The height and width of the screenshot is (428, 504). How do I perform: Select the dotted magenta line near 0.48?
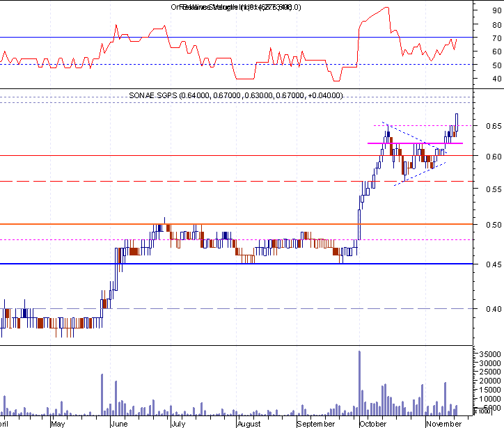point(236,239)
